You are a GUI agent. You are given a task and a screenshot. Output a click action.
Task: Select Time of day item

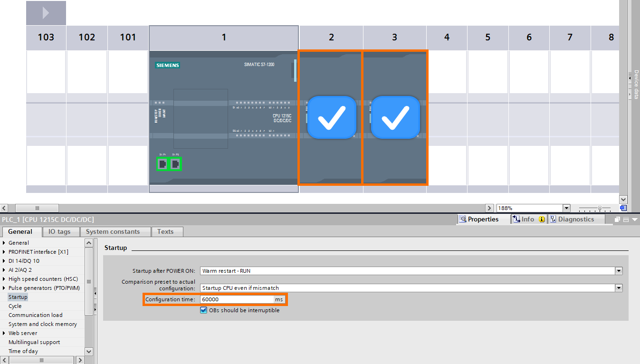23,351
